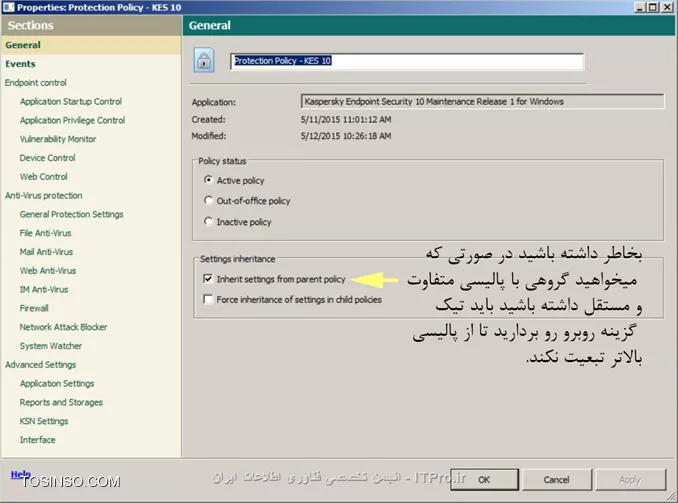
Task: Open the General section
Action: [x=23, y=45]
